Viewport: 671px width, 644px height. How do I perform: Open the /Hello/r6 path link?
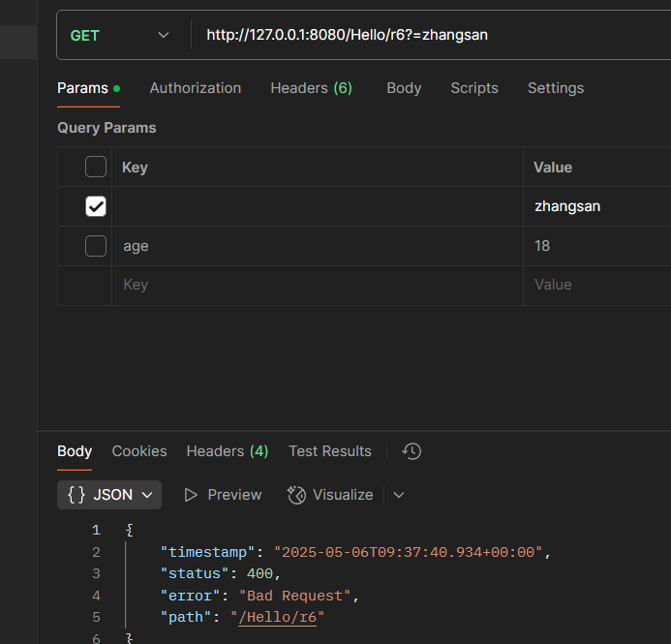click(277, 618)
